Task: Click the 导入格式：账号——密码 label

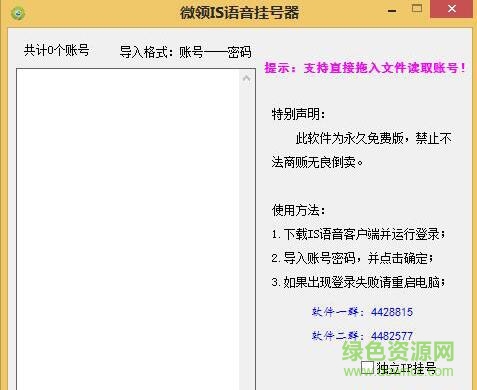Action: [185, 52]
